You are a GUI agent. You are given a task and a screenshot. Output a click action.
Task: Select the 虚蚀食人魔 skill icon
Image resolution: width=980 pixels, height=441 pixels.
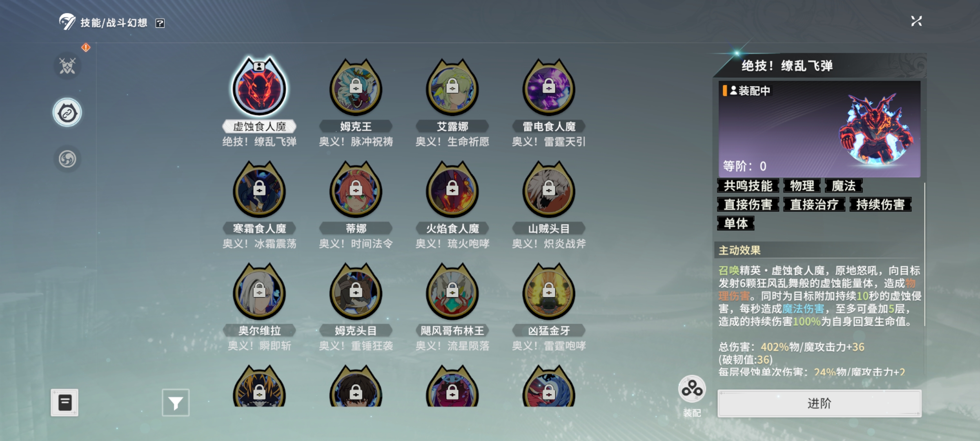coord(259,87)
